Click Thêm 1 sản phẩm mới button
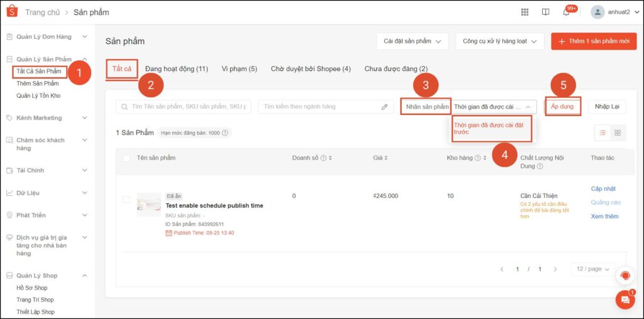The height and width of the screenshot is (319, 644). 594,41
